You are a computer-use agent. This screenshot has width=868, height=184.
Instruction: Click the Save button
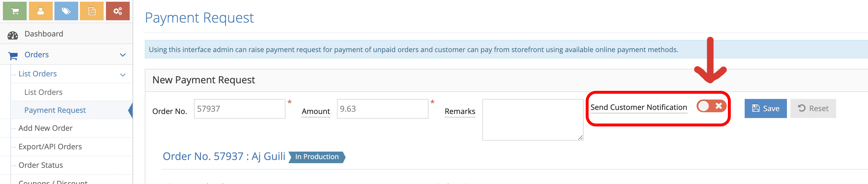[765, 108]
